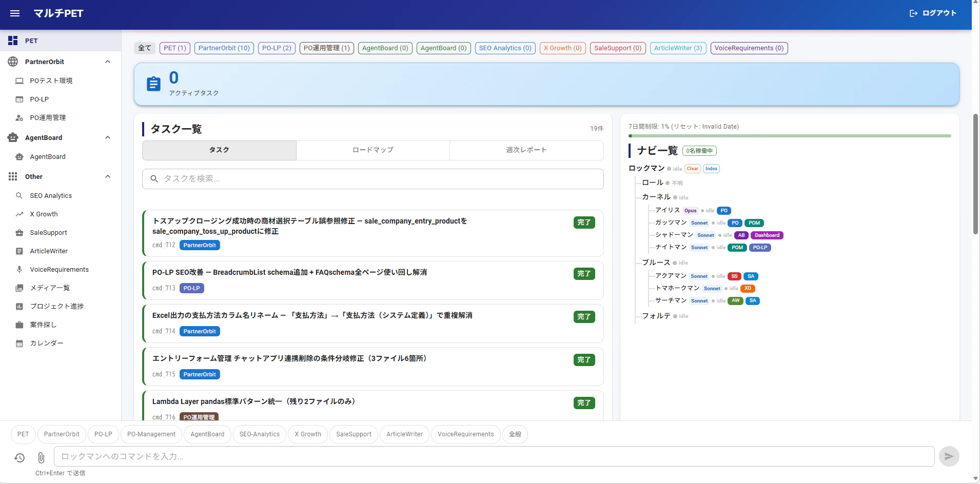Click the send message paper plane icon
980x484 pixels.
click(948, 456)
